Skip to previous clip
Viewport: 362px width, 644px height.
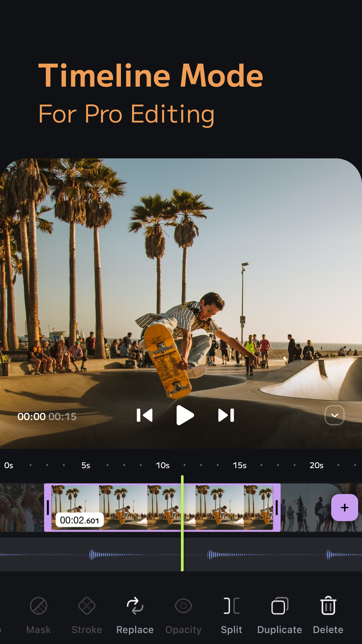coord(145,415)
